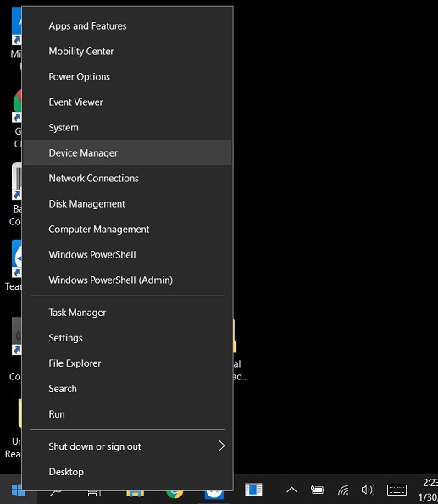Expand the Shut down or sign out submenu arrow
Image resolution: width=438 pixels, height=504 pixels.
click(221, 446)
